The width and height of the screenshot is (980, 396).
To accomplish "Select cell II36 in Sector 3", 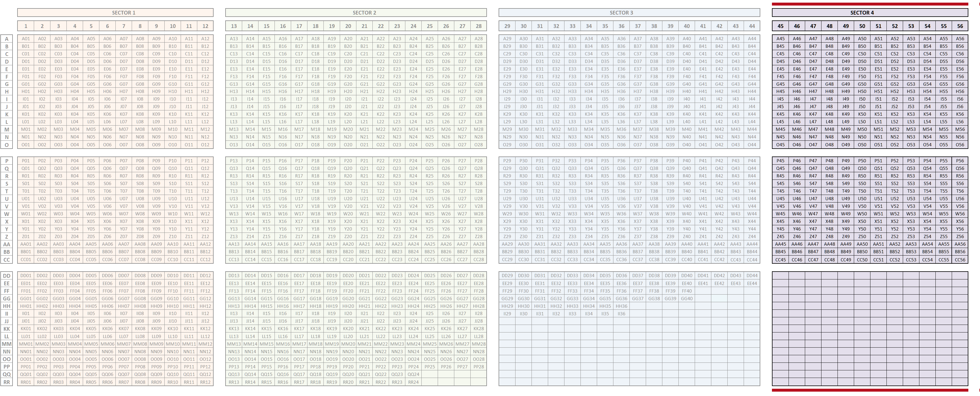I will point(621,314).
